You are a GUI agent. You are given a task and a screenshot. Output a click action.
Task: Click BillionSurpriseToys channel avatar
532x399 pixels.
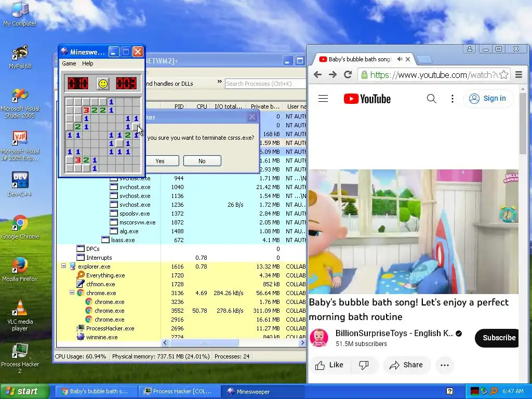click(319, 338)
